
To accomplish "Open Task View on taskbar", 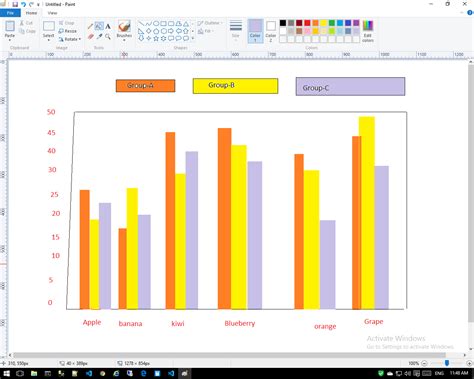I will [20, 373].
